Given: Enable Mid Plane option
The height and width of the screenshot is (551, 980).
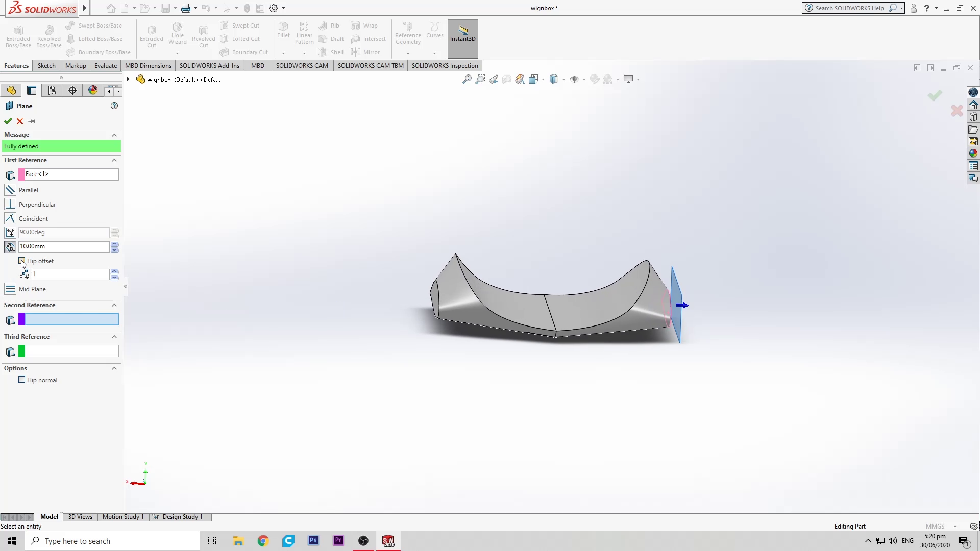Looking at the screenshot, I should (10, 289).
